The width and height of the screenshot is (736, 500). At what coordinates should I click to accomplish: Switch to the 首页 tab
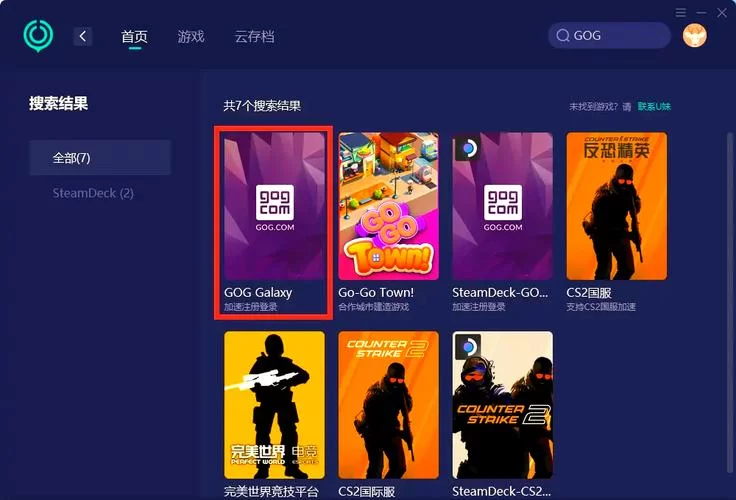pos(134,36)
